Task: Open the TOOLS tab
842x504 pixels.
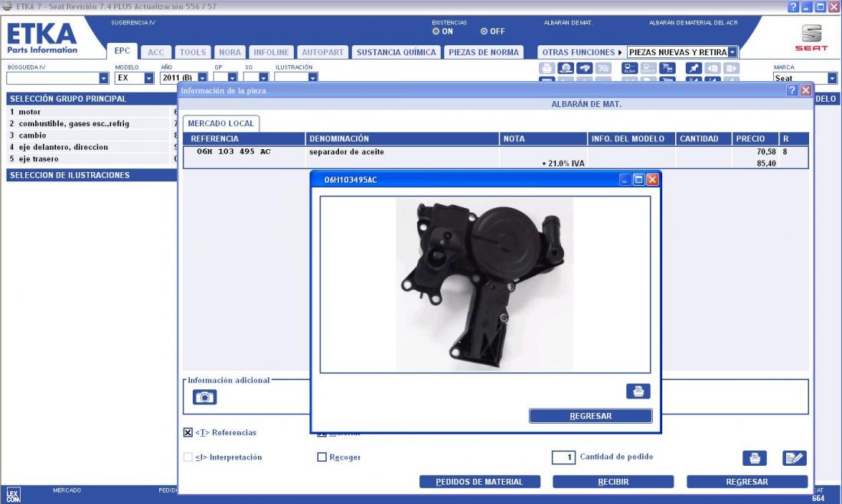Action: pos(192,52)
